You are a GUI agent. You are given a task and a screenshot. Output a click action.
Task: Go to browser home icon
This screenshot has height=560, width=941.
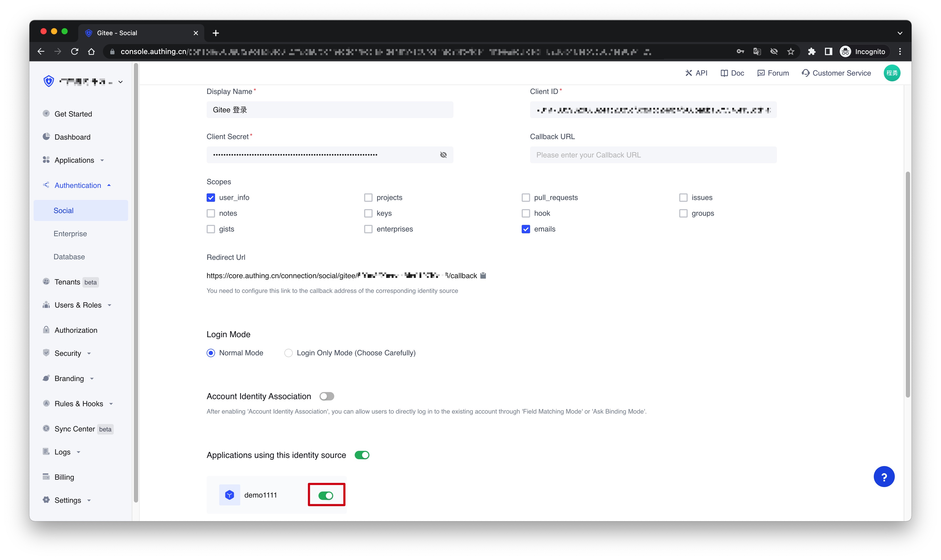click(x=91, y=52)
